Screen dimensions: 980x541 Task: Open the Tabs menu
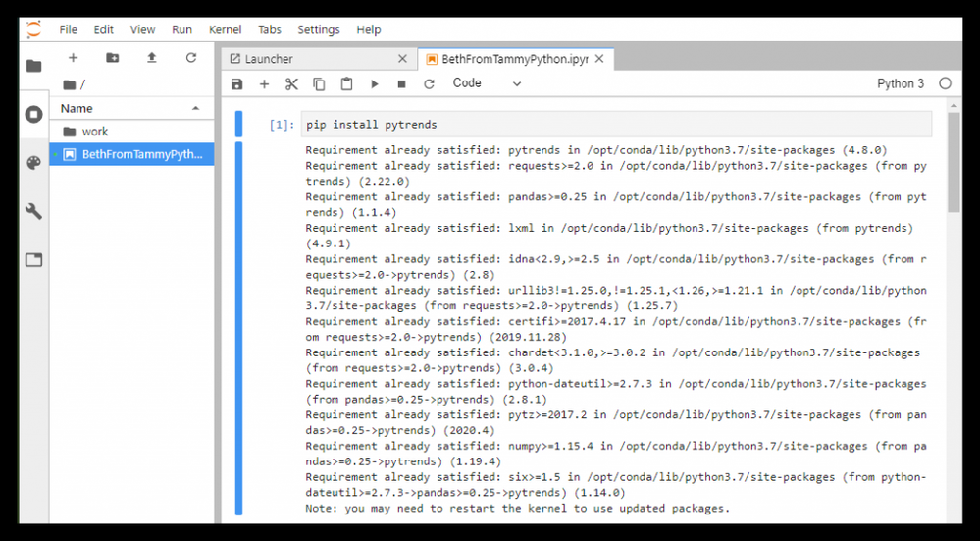(270, 29)
